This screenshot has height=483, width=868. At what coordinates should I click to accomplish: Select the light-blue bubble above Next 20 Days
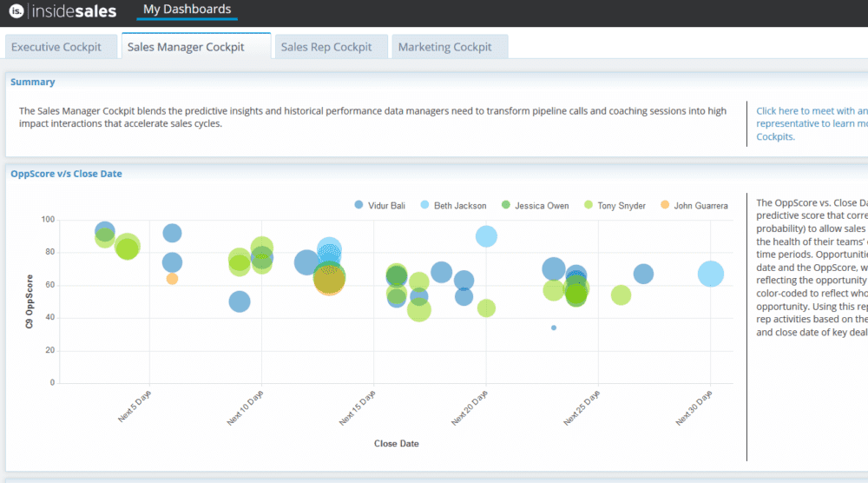pos(486,235)
